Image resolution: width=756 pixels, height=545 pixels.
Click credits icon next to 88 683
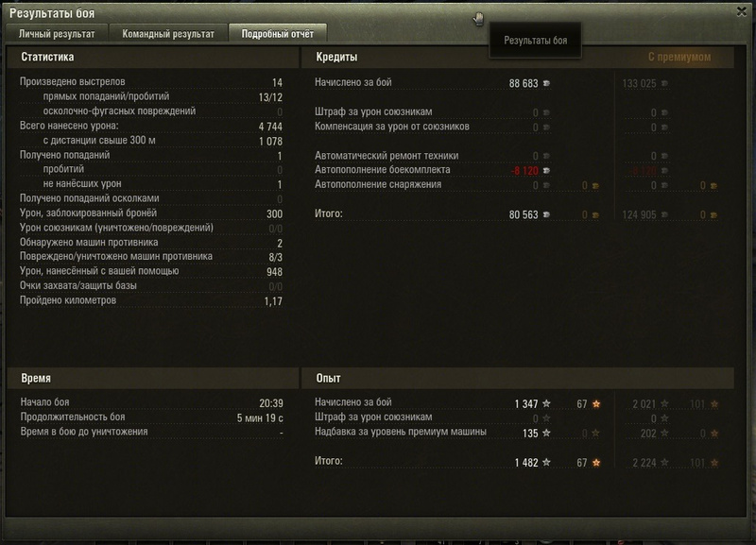[546, 83]
